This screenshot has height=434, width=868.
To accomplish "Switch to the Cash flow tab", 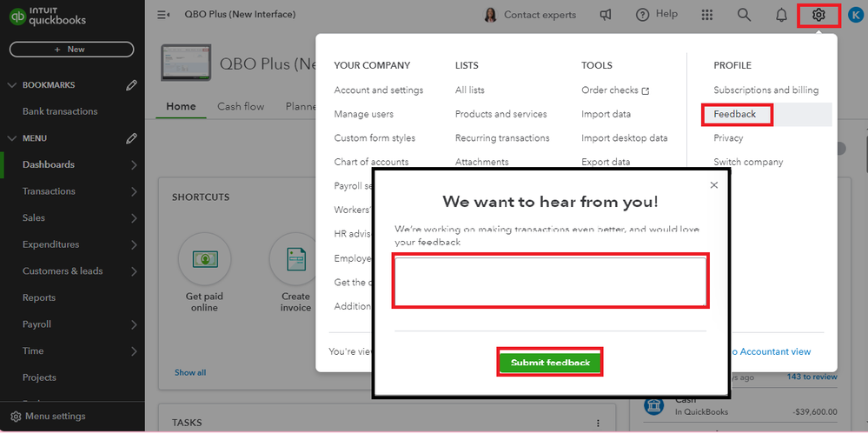I will click(241, 106).
